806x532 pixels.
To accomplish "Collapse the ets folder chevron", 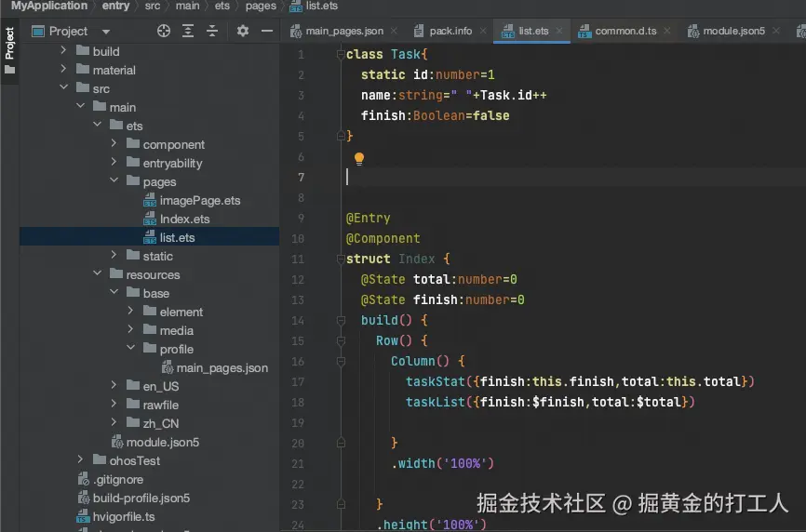I will point(97,125).
